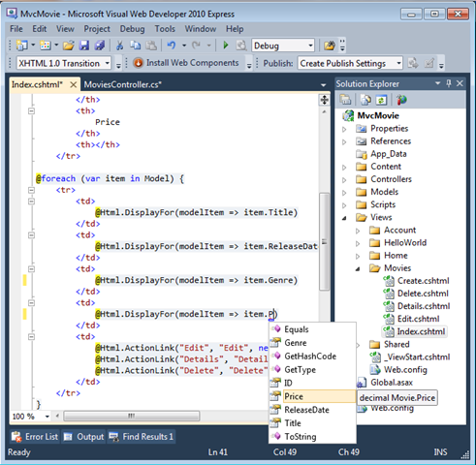Click the Start Debugging green play icon
This screenshot has height=465, width=476.
226,46
